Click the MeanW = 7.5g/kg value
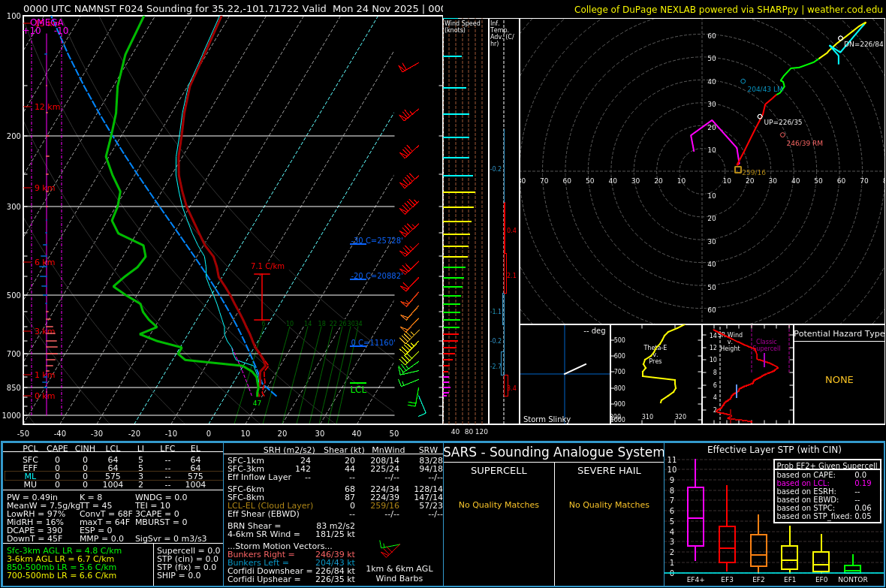Viewport: 886px width, 588px height. click(x=42, y=505)
